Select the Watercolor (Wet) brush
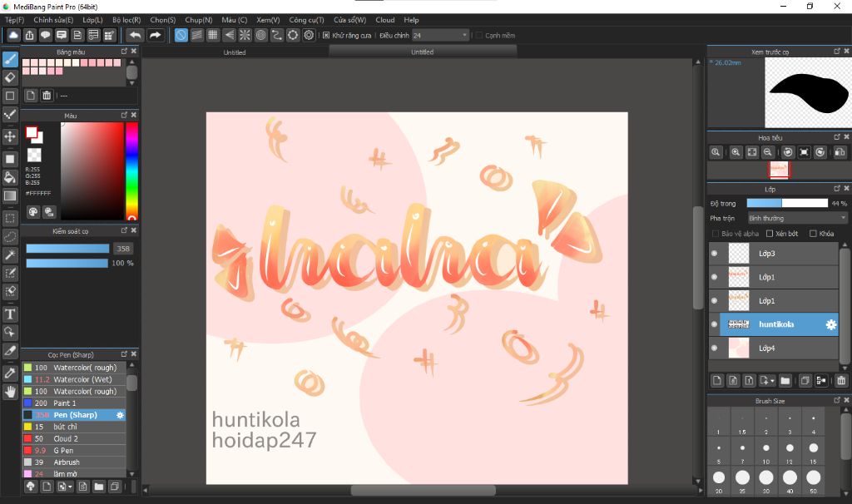Viewport: 852px width, 504px height. pos(74,379)
